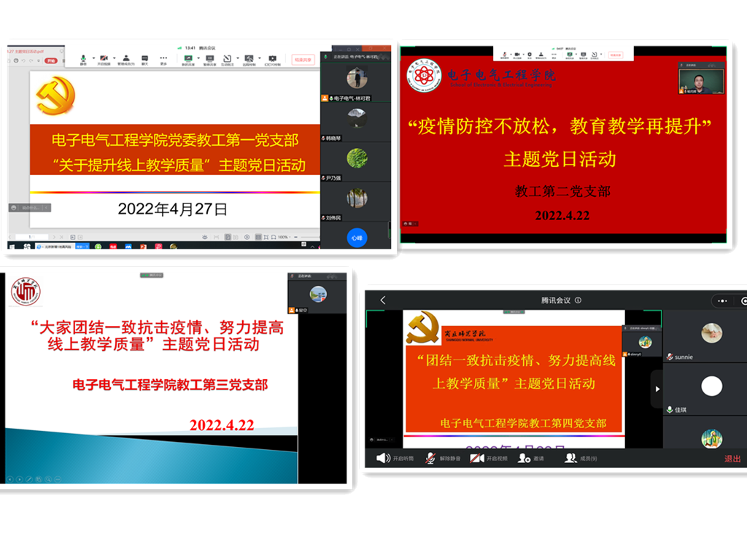Click the 静音 microphone icon in the first meeting toolbar
Image resolution: width=747 pixels, height=560 pixels.
coord(83,58)
